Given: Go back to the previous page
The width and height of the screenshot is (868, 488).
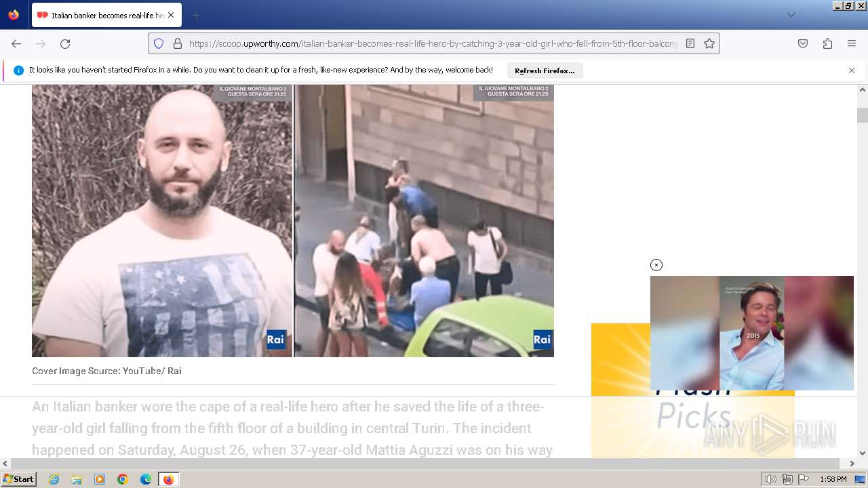Looking at the screenshot, I should (x=16, y=43).
